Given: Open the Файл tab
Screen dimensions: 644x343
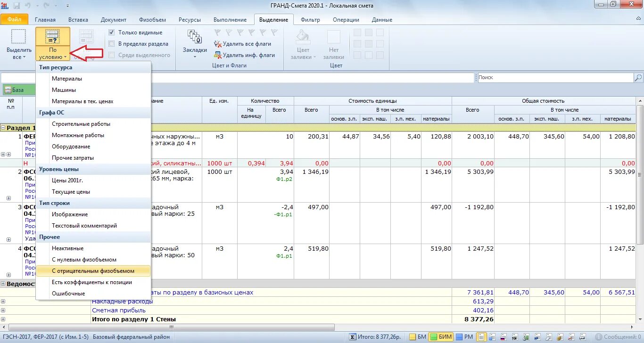Looking at the screenshot, I should point(15,19).
